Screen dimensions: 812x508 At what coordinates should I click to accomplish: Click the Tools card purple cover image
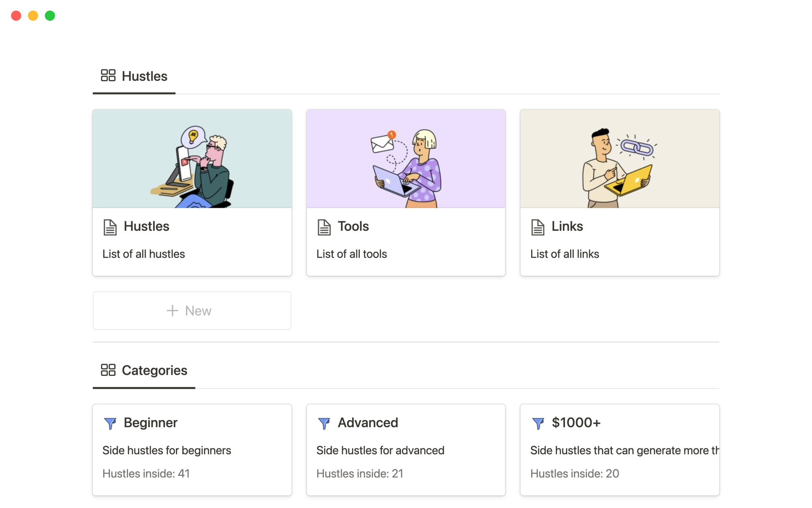pos(406,159)
